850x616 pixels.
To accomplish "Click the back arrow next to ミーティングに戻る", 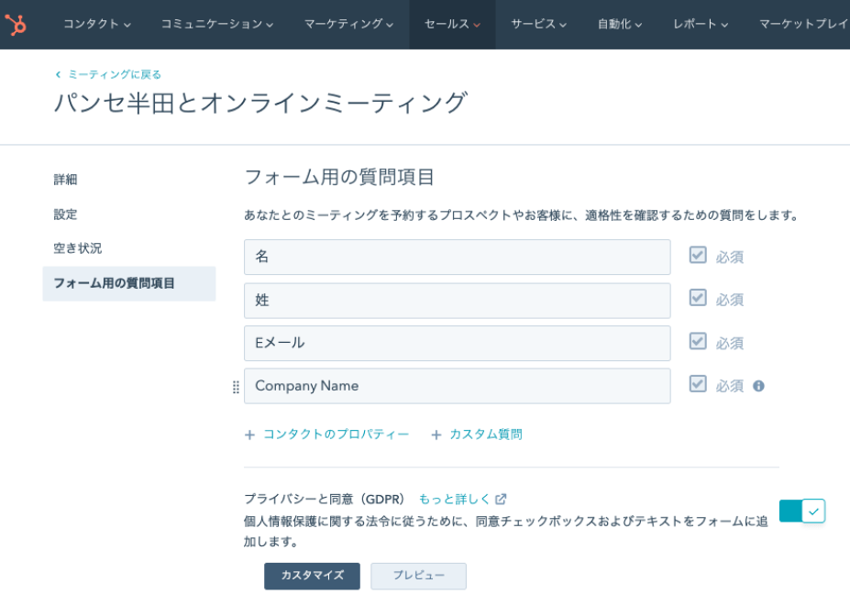I will click(58, 75).
